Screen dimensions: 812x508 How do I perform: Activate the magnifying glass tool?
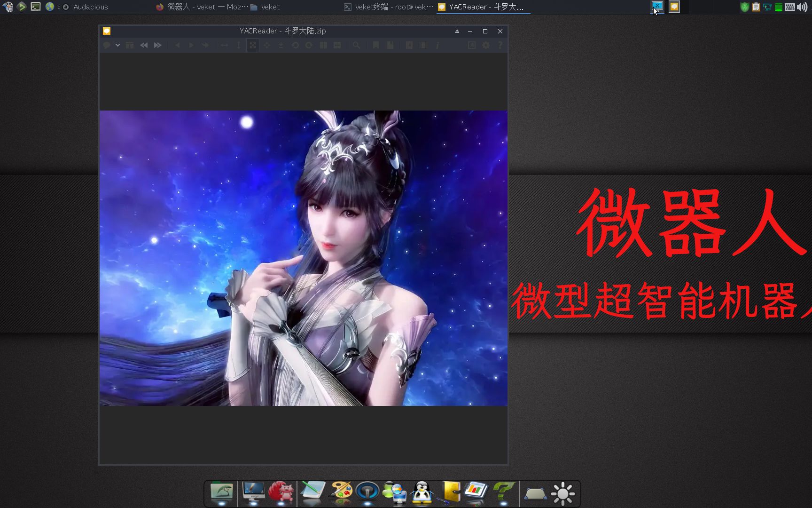tap(356, 45)
